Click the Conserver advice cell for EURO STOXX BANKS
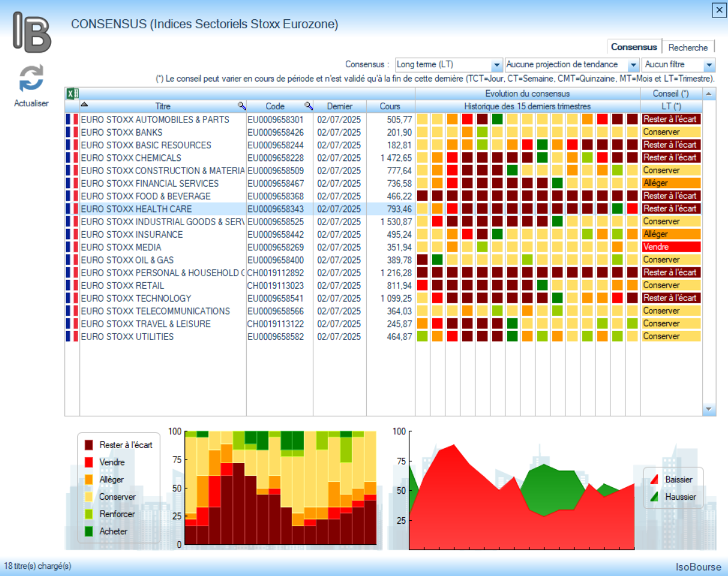This screenshot has height=576, width=728. tap(671, 132)
